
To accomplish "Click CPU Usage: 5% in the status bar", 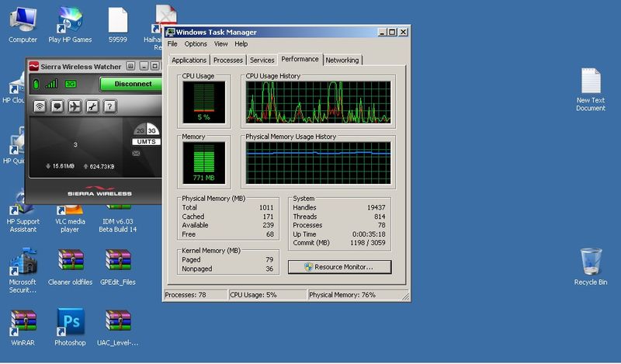I will click(253, 295).
